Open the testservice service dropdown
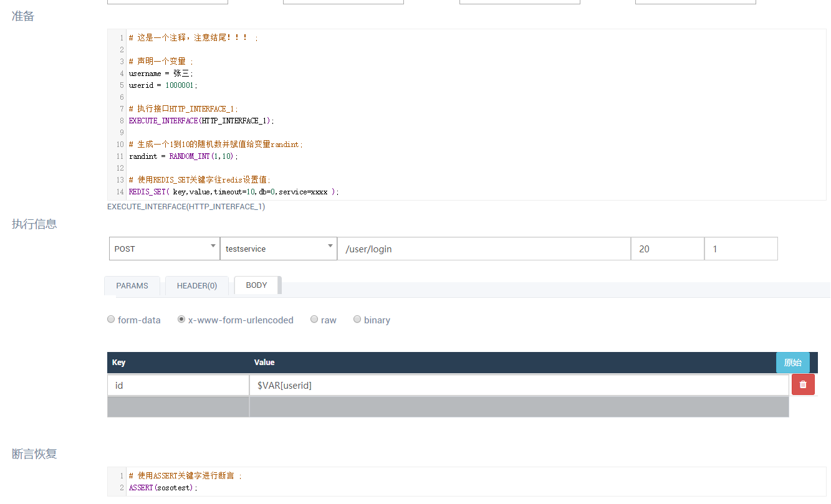 pos(278,249)
